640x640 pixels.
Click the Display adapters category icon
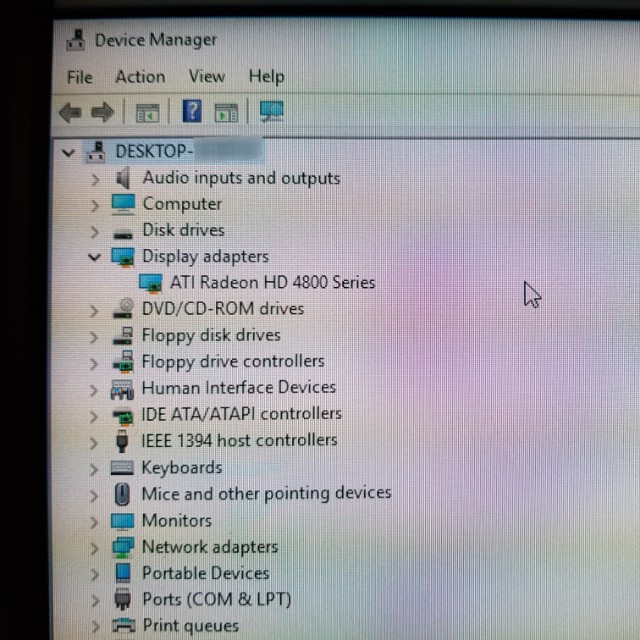tap(122, 257)
